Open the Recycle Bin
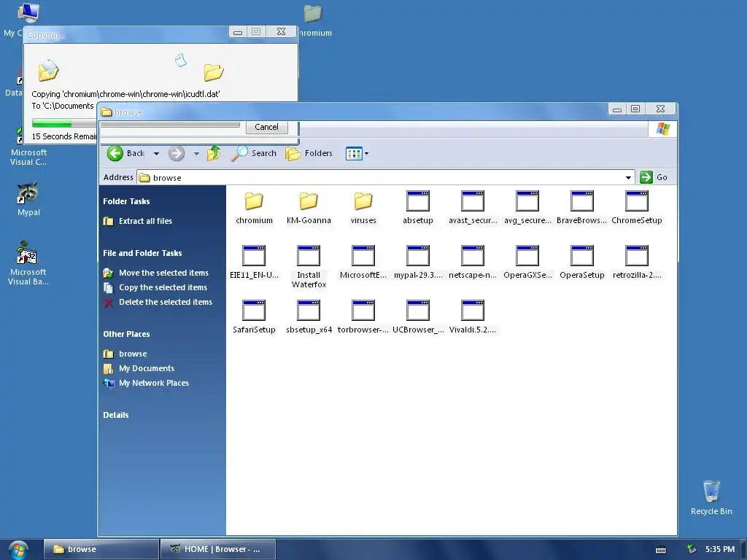 point(711,497)
